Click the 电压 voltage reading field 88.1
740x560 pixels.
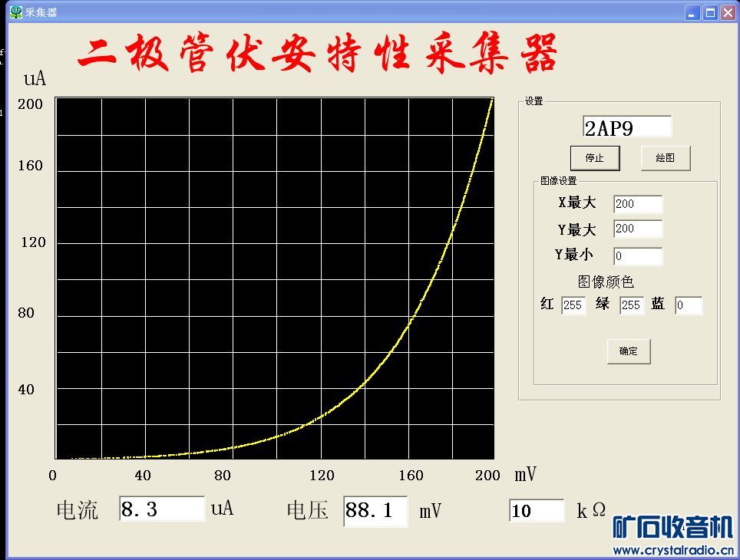click(x=375, y=511)
